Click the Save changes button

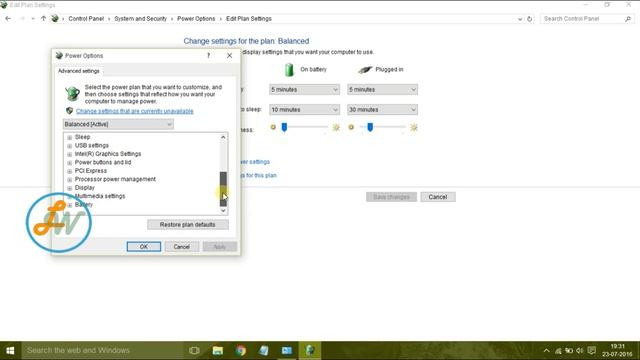pyautogui.click(x=391, y=197)
